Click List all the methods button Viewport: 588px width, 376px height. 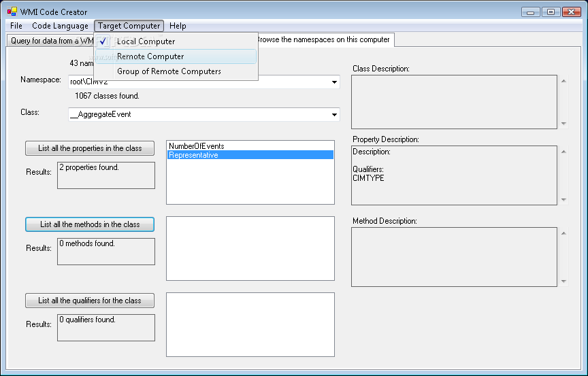[x=90, y=224]
